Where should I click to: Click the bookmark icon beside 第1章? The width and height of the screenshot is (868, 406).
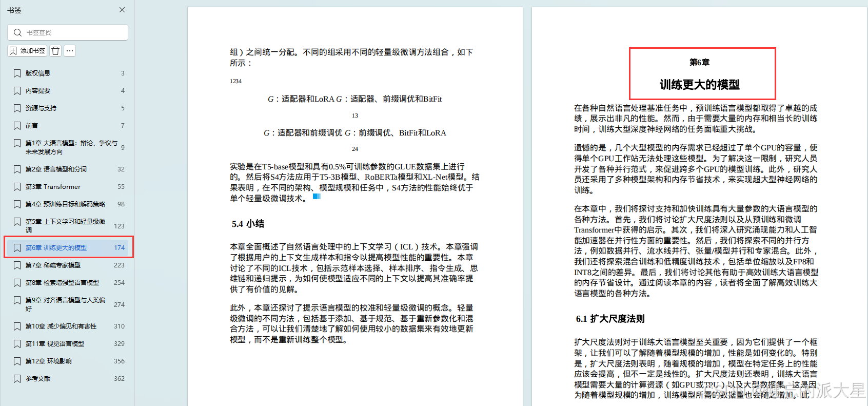[17, 143]
